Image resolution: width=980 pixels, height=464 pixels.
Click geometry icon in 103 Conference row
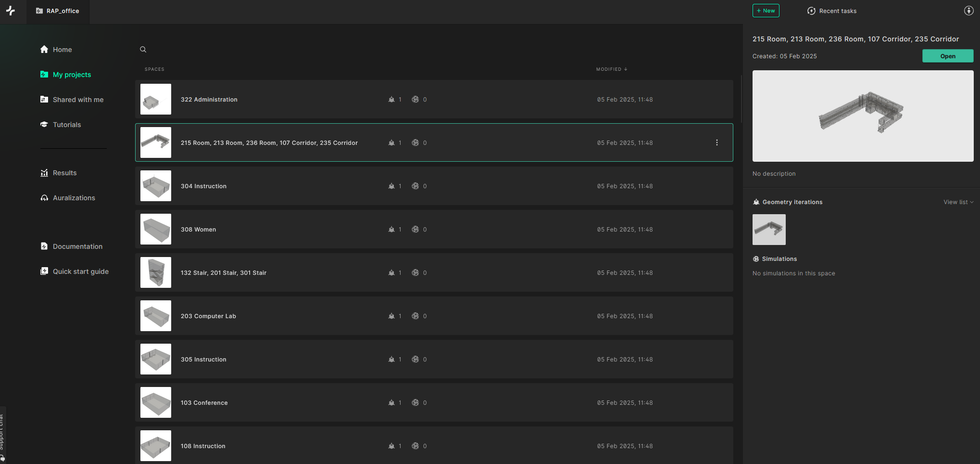(391, 403)
